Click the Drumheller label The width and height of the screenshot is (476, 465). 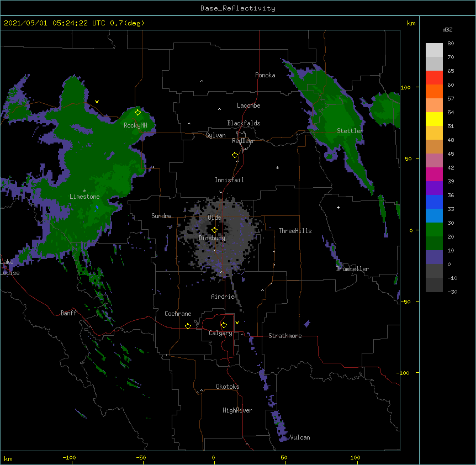pyautogui.click(x=352, y=269)
